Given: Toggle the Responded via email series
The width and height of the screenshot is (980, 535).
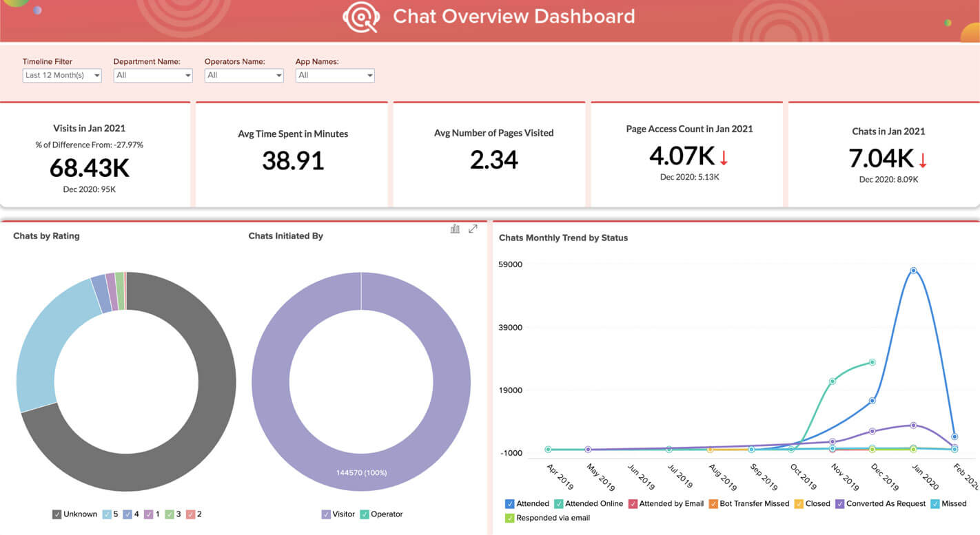Looking at the screenshot, I should pyautogui.click(x=509, y=518).
